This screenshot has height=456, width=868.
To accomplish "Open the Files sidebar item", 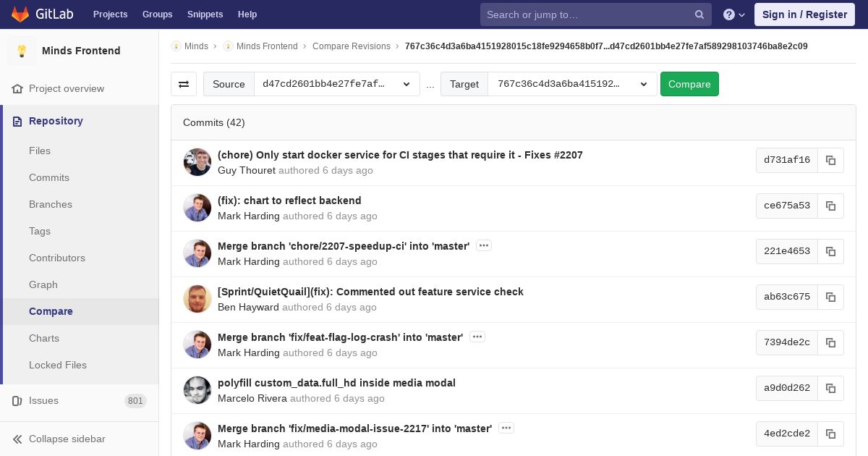I will [x=40, y=151].
